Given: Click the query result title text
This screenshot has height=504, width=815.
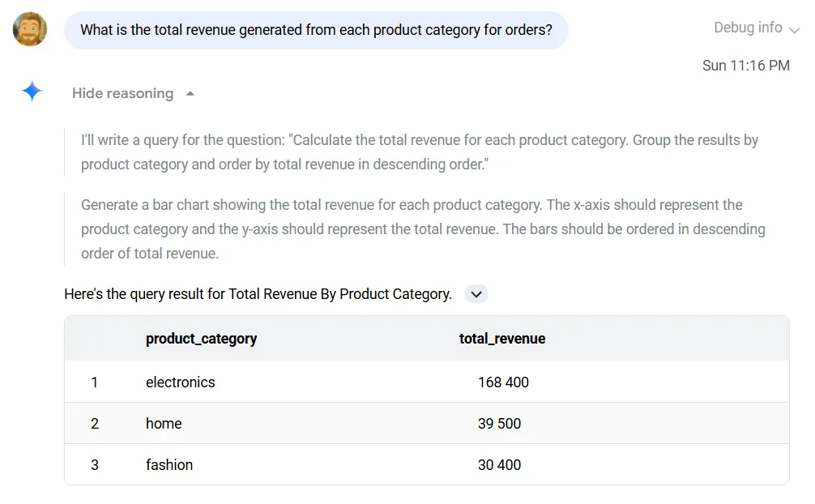Looking at the screenshot, I should (x=258, y=294).
